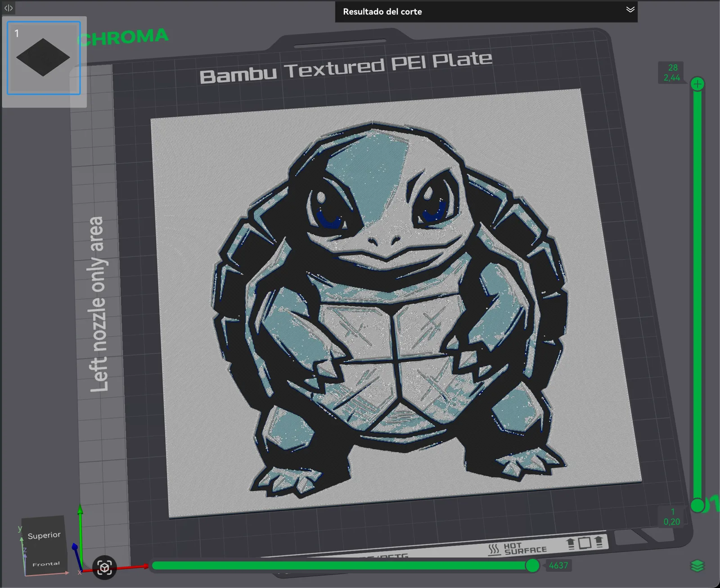720x588 pixels.
Task: Click the bottom layer value 1 / 0,20
Action: [x=672, y=517]
